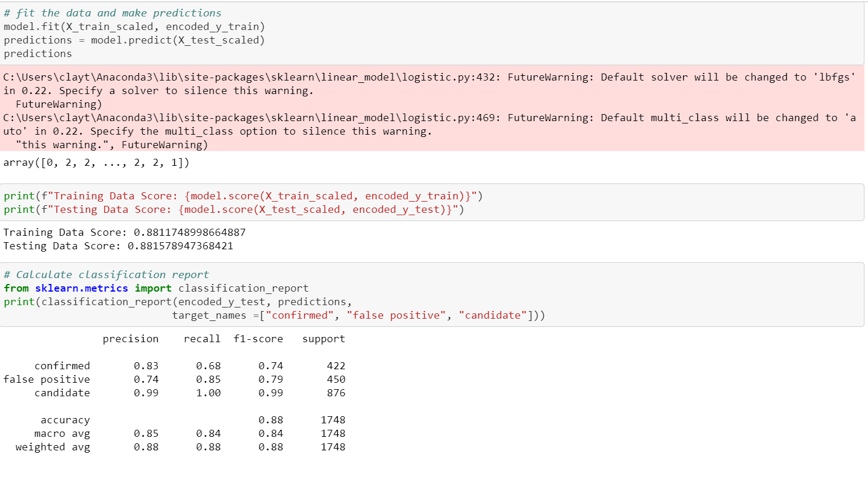Click the '# Calculate classification report' comment
Screen dimensions: 868x478
(x=106, y=275)
